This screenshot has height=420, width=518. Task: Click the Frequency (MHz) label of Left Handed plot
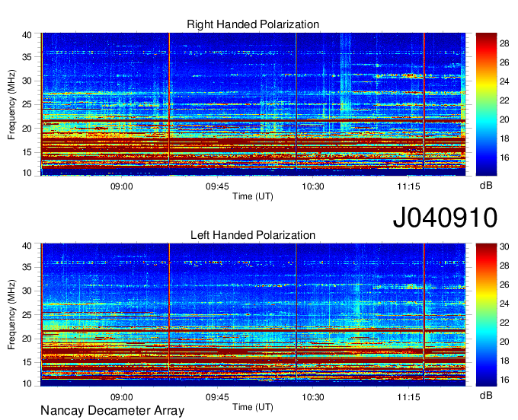click(11, 315)
